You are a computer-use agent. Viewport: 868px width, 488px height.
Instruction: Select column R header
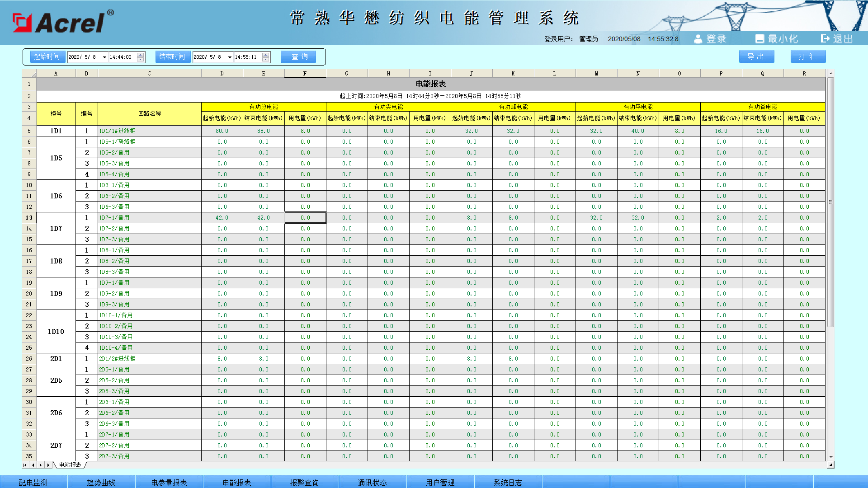804,74
